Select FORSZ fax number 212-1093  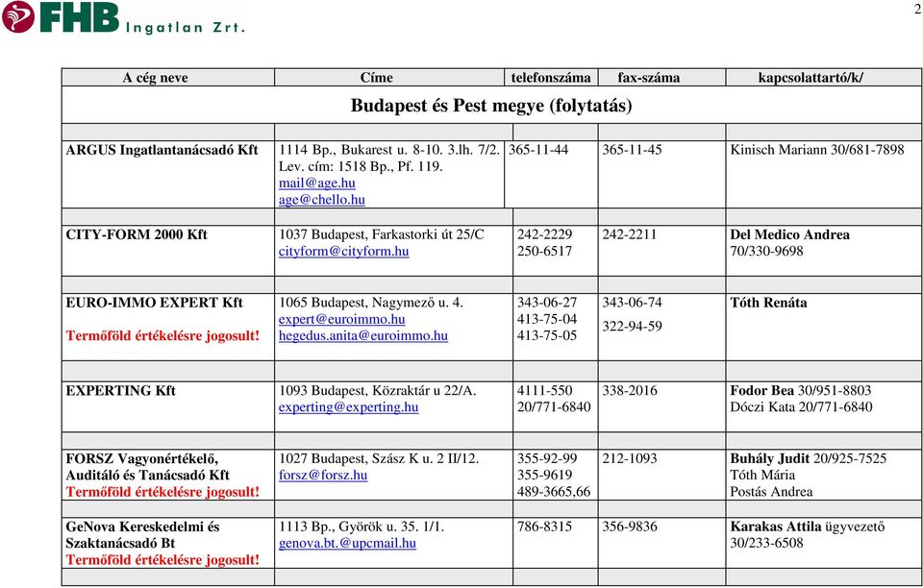(629, 458)
